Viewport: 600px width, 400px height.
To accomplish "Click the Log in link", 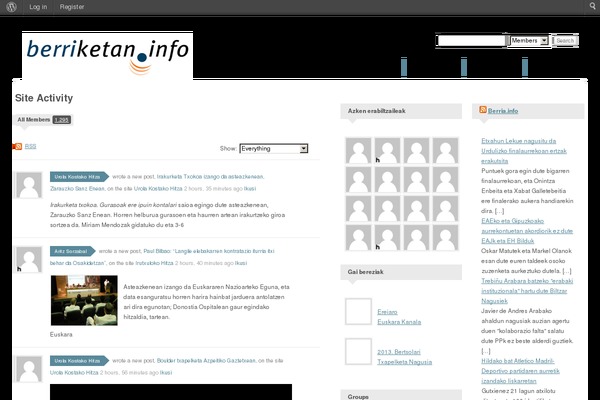I will (38, 7).
